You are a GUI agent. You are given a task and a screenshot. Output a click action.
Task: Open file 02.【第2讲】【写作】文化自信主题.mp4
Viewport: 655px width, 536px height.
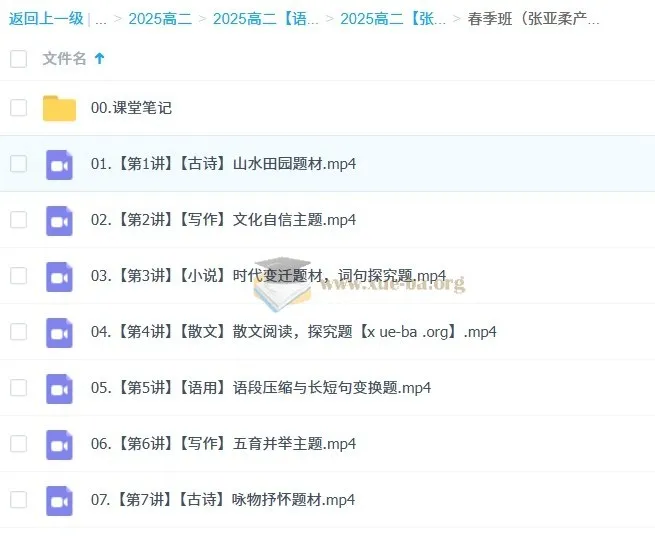[223, 220]
